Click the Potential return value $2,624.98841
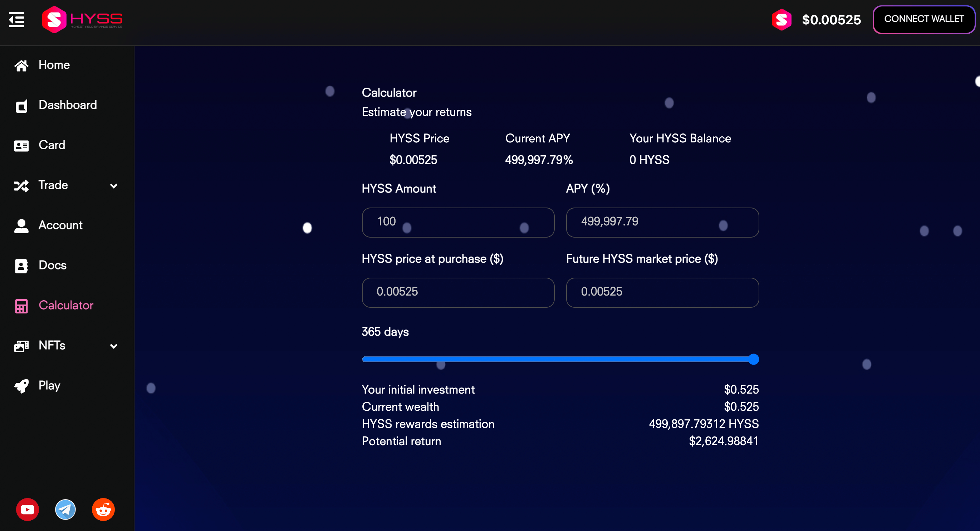Image resolution: width=980 pixels, height=531 pixels. coord(724,441)
